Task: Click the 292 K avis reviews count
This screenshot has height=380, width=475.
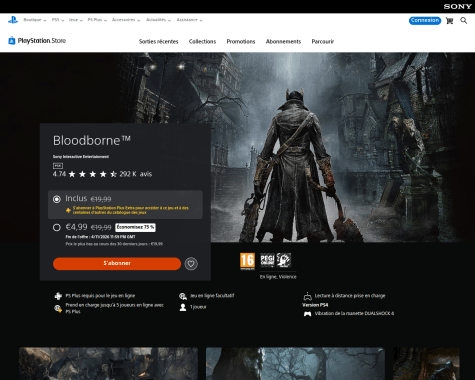Action: pyautogui.click(x=136, y=174)
